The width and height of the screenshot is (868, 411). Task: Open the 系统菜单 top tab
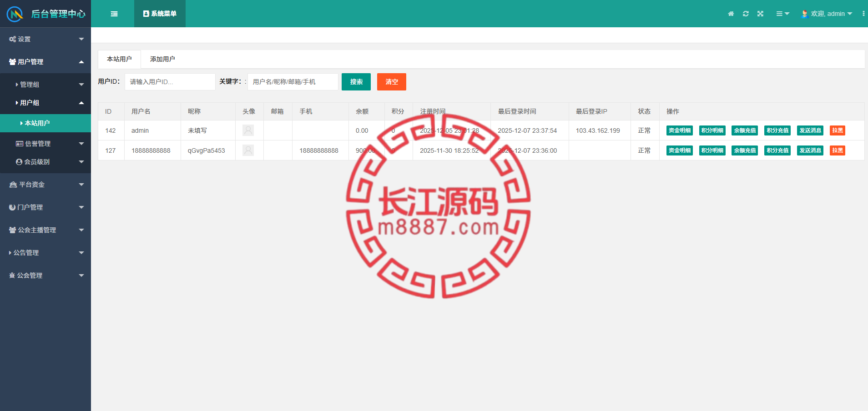pos(160,14)
